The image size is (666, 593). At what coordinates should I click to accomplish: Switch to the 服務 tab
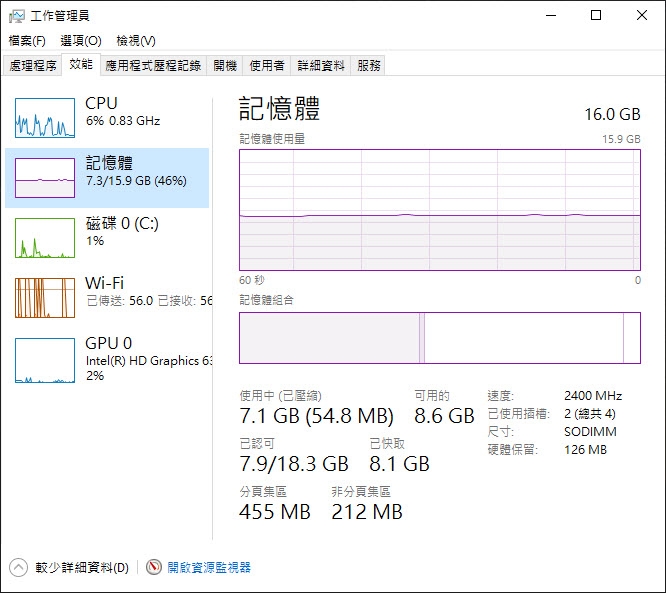369,65
